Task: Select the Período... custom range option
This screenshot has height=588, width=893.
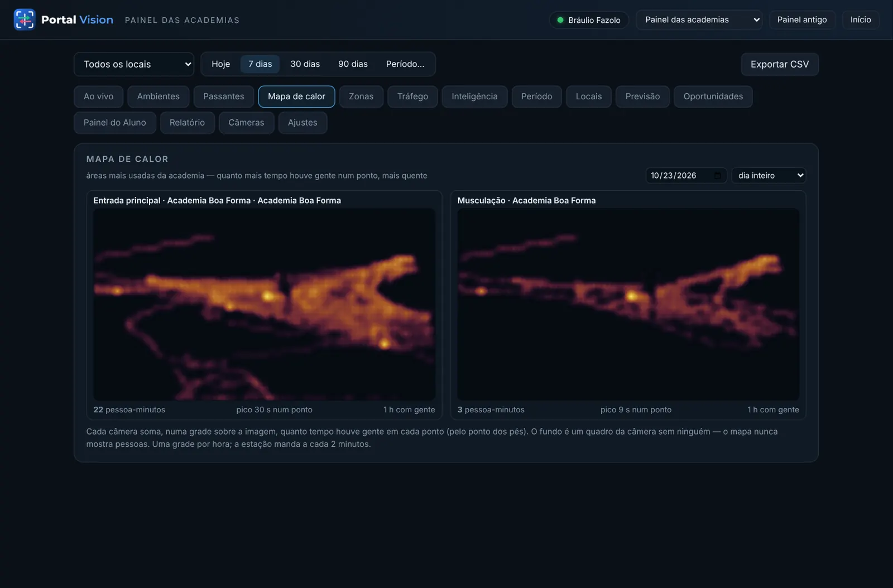Action: [x=405, y=64]
